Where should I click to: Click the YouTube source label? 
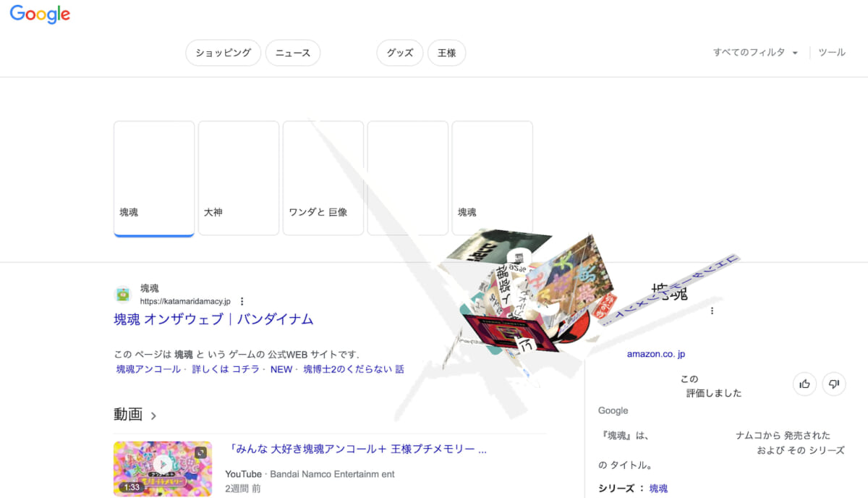pyautogui.click(x=243, y=474)
